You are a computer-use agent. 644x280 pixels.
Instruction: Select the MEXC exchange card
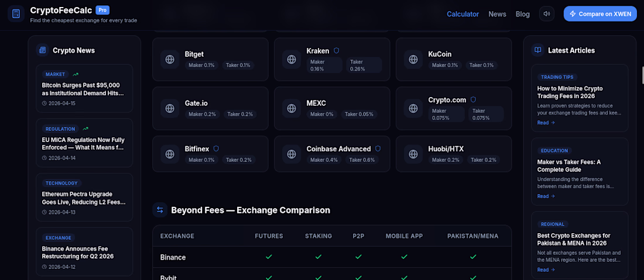[332, 108]
